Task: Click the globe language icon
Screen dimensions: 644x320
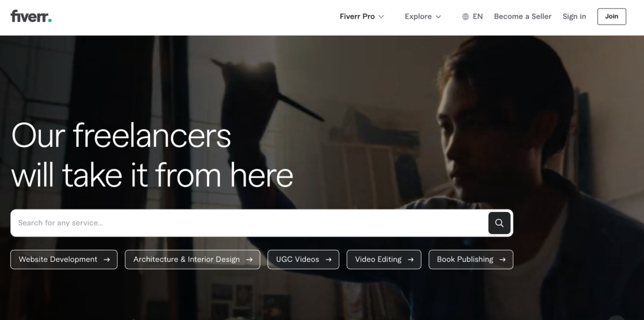Action: point(465,17)
